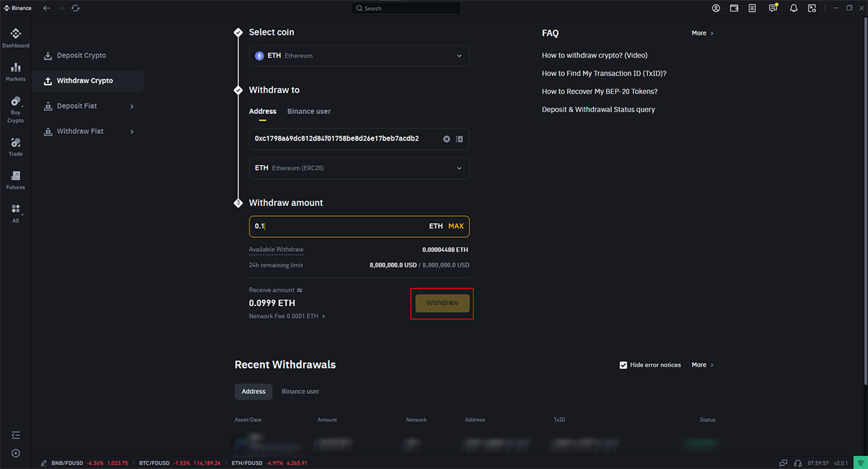
Task: Open Deposit & Withdrawal Status query link
Action: click(598, 110)
